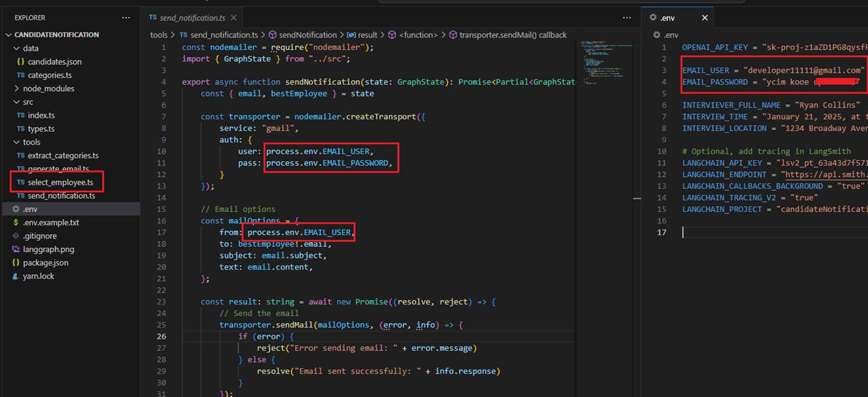868x397 pixels.
Task: Click the image icon beside langgraph.png
Action: [16, 249]
